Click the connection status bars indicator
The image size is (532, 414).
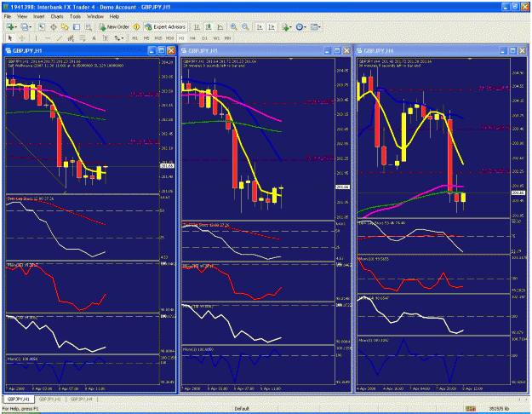coord(470,409)
